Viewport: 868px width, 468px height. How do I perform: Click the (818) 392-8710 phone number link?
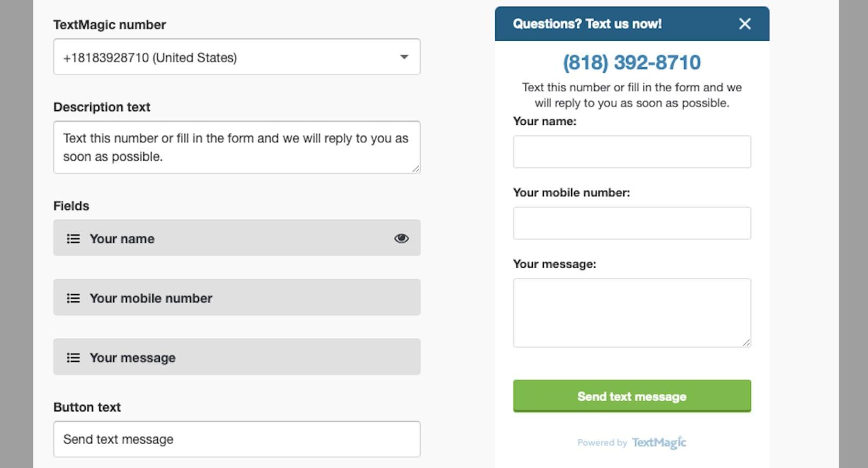pos(631,62)
